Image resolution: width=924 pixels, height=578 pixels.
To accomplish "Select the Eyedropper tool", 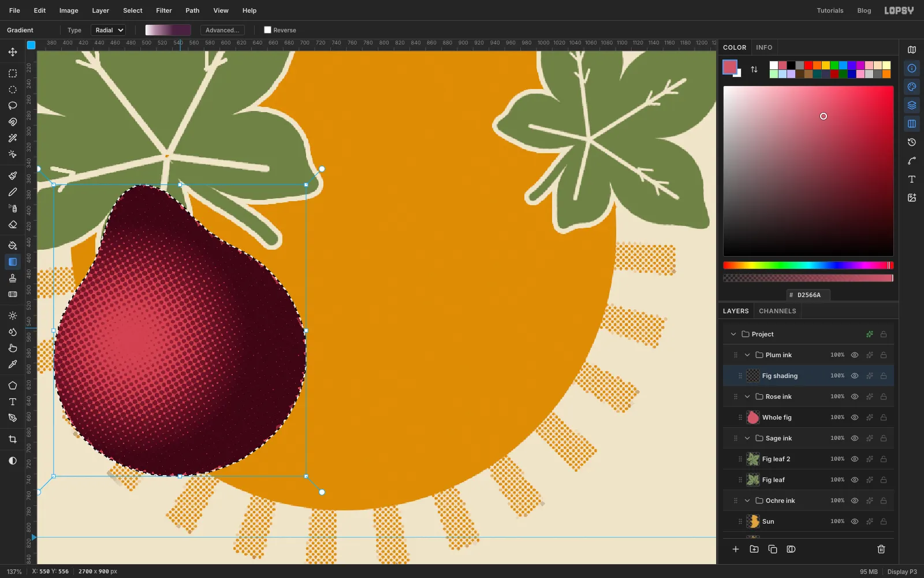I will (13, 364).
